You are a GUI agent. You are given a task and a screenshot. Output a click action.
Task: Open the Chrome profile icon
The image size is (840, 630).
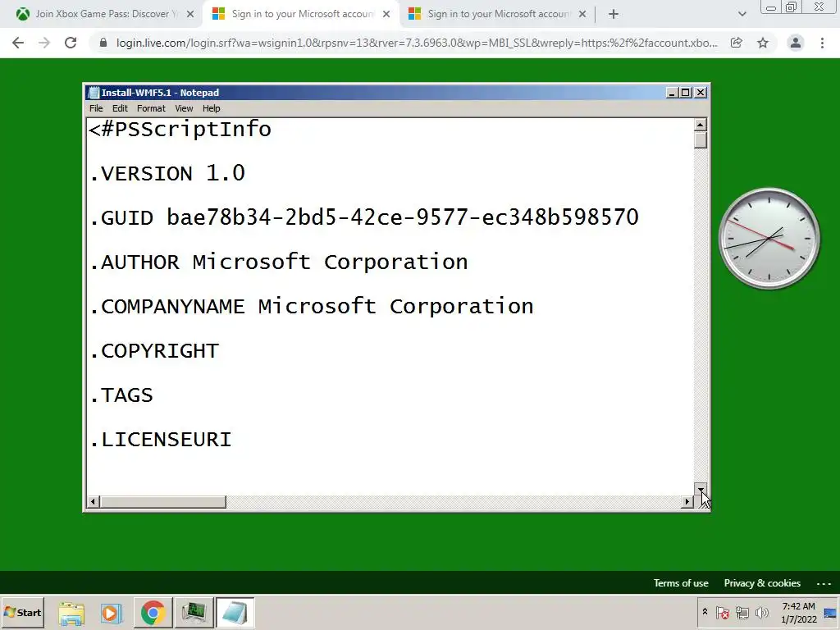796,43
